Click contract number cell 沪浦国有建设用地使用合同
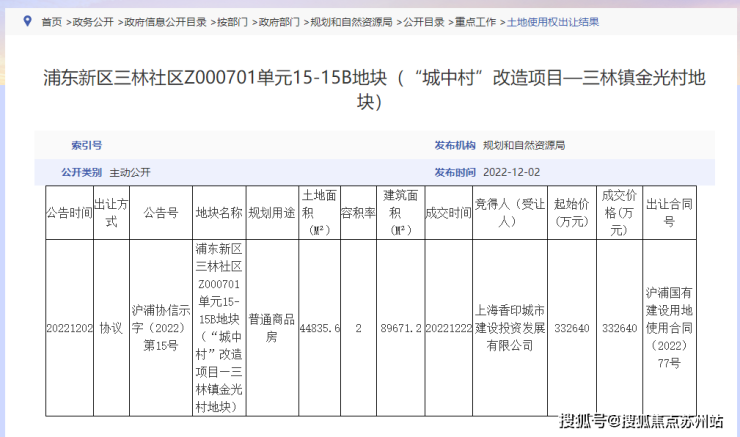This screenshot has height=437, width=740. (669, 327)
